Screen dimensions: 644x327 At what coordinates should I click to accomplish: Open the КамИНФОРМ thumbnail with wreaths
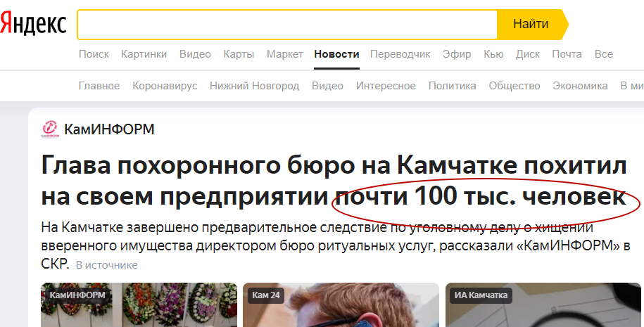coord(139,304)
